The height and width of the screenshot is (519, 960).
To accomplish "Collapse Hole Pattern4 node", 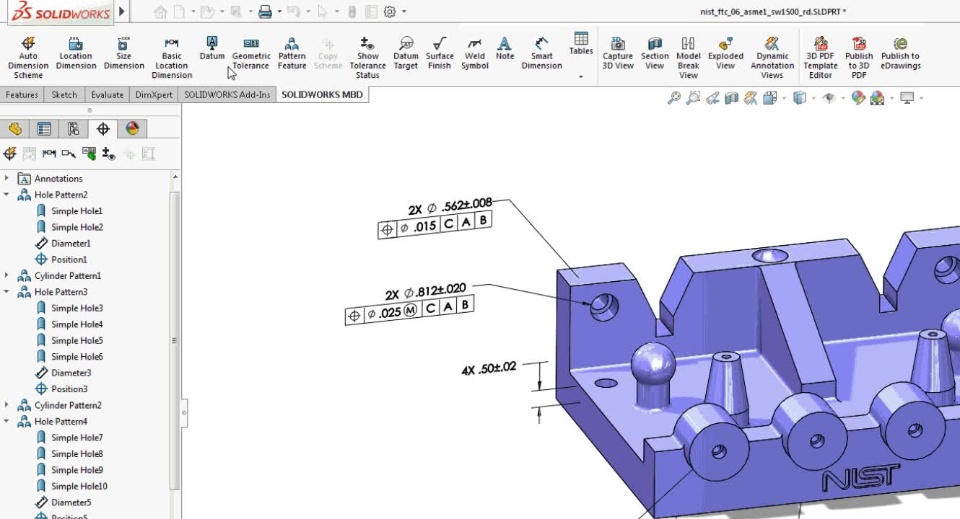I will [x=7, y=421].
